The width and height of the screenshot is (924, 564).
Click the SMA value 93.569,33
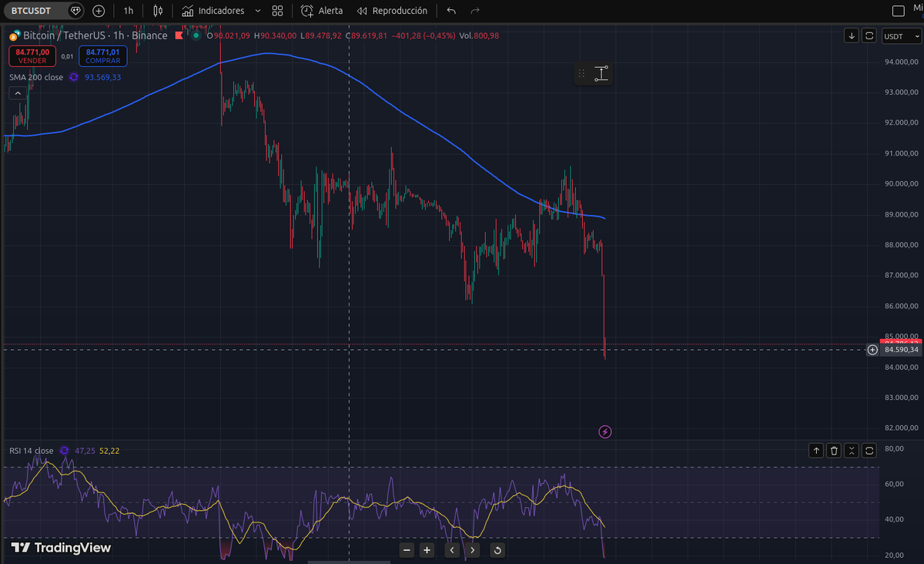coord(102,77)
